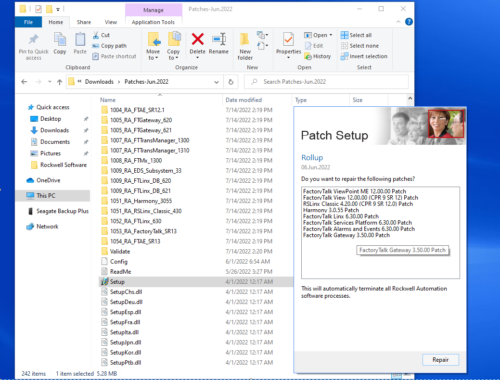The image size is (500, 380).
Task: Click the Repair button in Patch Setup
Action: (x=440, y=360)
